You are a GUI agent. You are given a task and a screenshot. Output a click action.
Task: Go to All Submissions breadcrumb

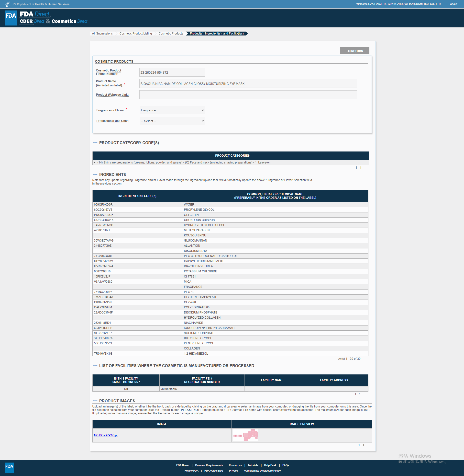(102, 34)
